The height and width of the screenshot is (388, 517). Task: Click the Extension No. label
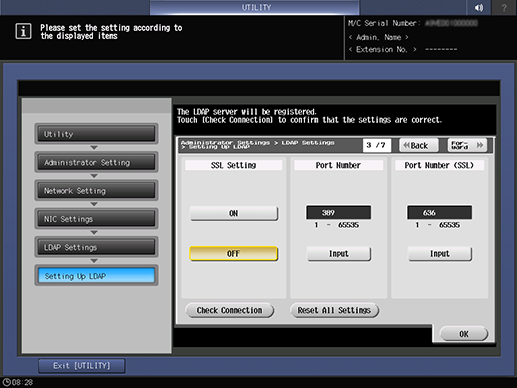click(x=382, y=50)
